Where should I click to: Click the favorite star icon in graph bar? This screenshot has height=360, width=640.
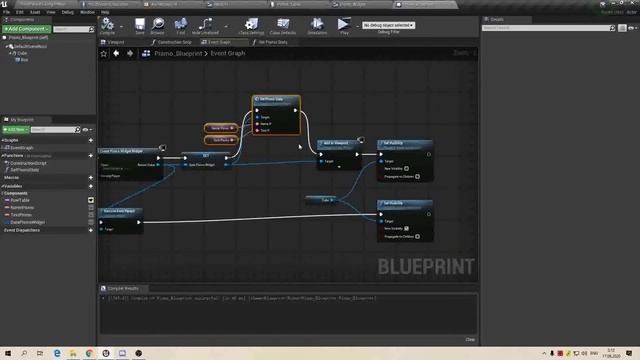[104, 53]
